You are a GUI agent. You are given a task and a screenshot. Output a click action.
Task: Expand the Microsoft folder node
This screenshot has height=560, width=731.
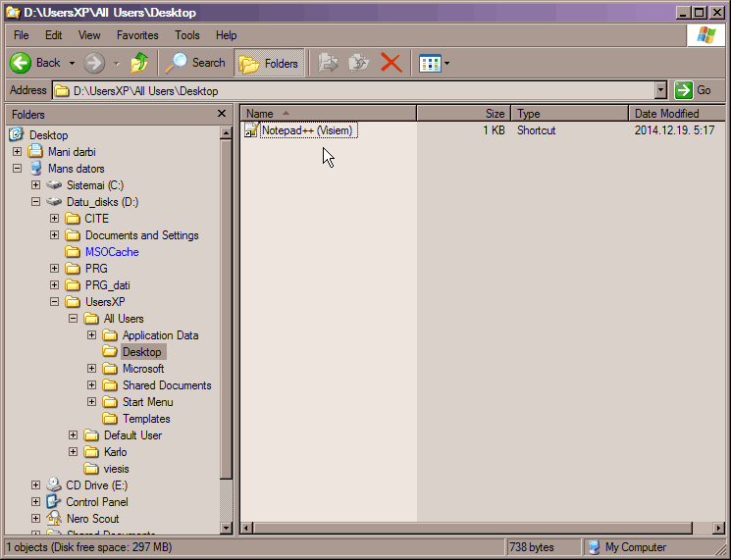(92, 369)
